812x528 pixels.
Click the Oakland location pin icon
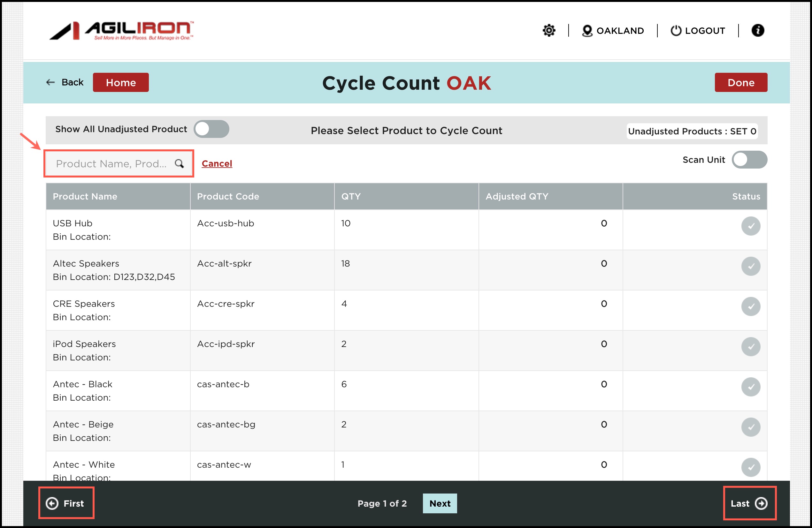point(587,31)
